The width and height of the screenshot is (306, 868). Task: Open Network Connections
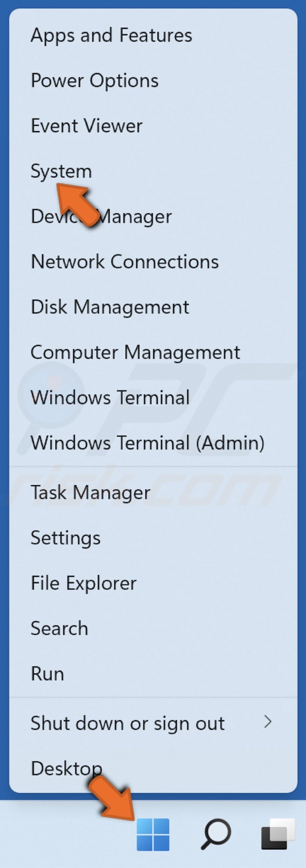click(125, 261)
